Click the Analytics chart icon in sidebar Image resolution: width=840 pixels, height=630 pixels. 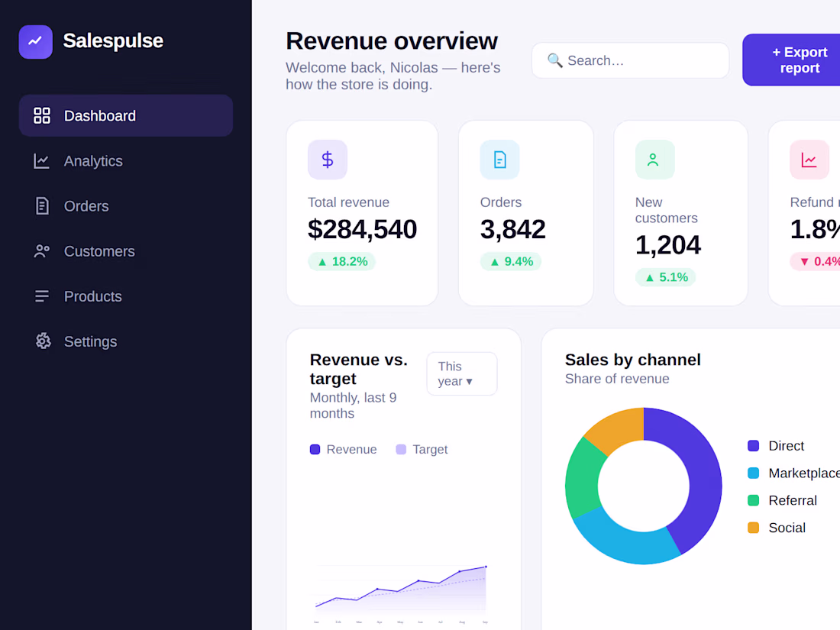(42, 160)
